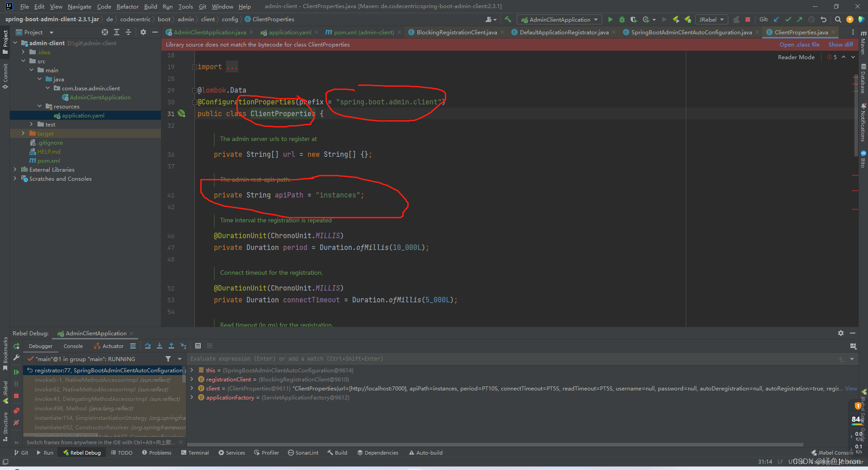
Task: Stop the app with the red square icon
Action: tap(748, 19)
